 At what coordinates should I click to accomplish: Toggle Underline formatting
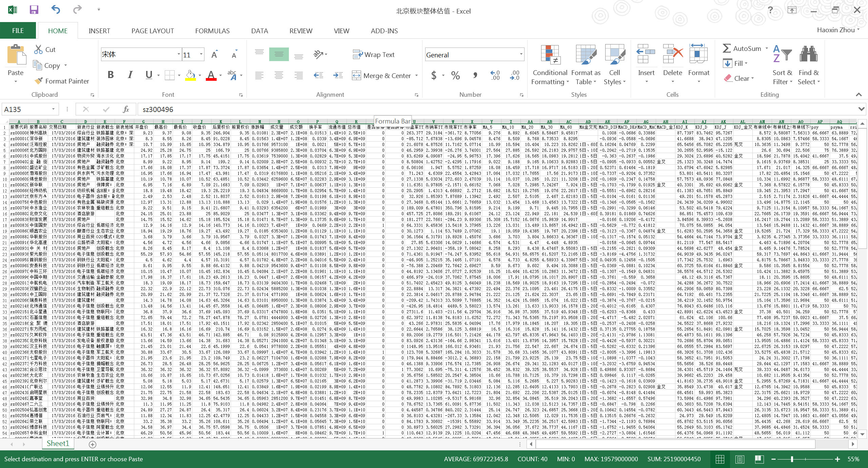[x=149, y=75]
